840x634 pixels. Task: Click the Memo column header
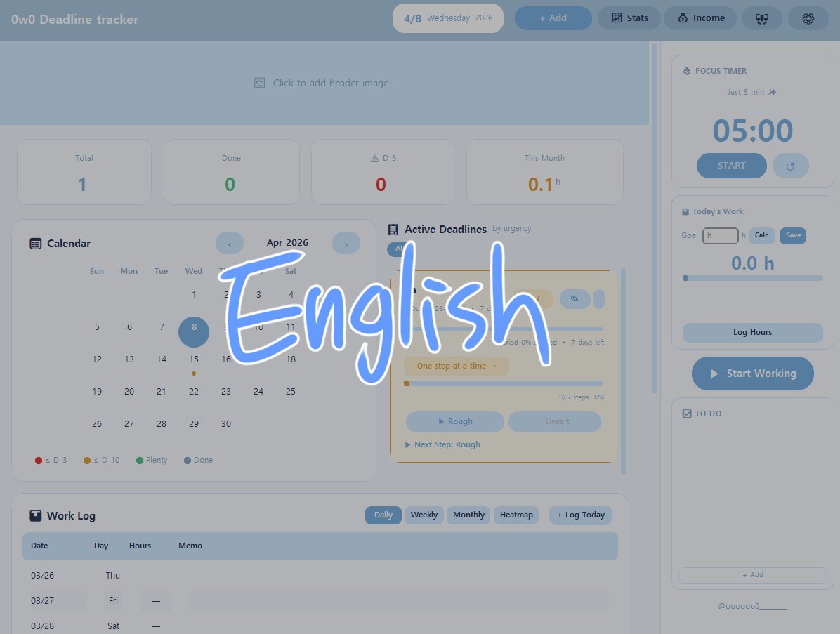pyautogui.click(x=190, y=546)
